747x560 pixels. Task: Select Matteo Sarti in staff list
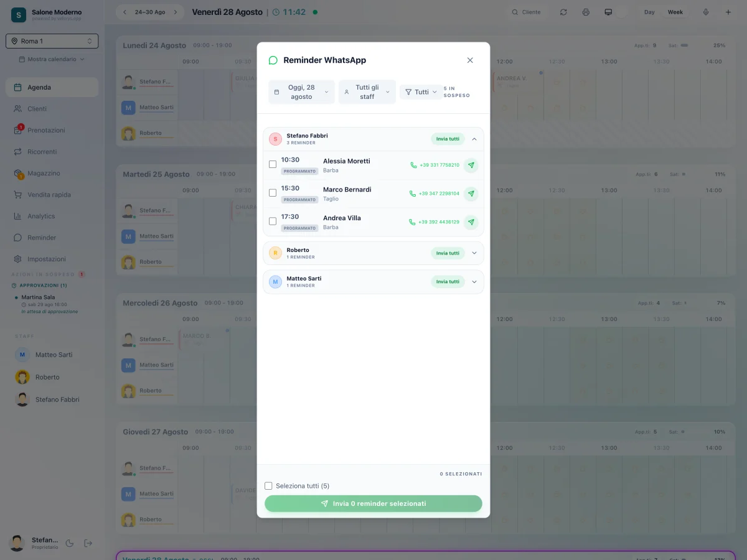pos(52,355)
